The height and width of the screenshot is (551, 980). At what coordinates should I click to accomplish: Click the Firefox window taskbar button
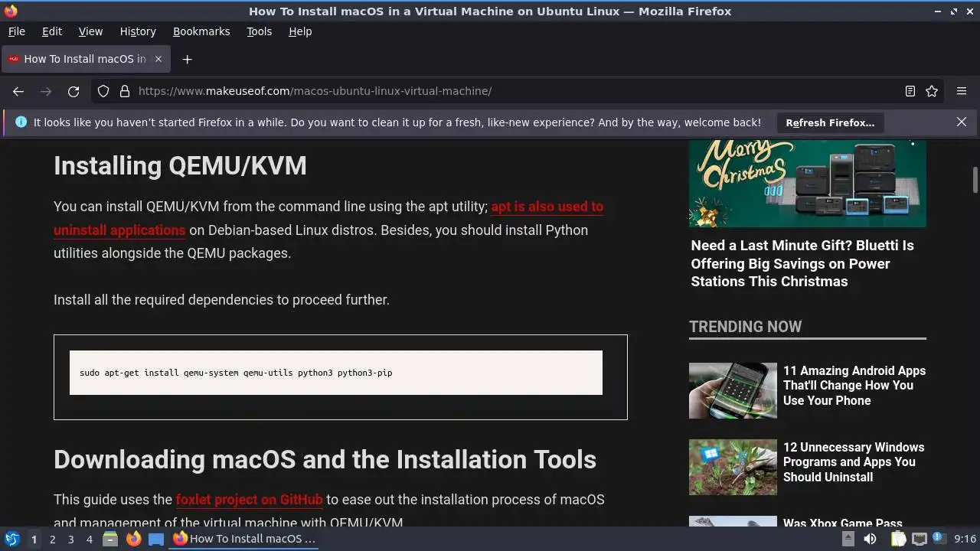coord(244,539)
